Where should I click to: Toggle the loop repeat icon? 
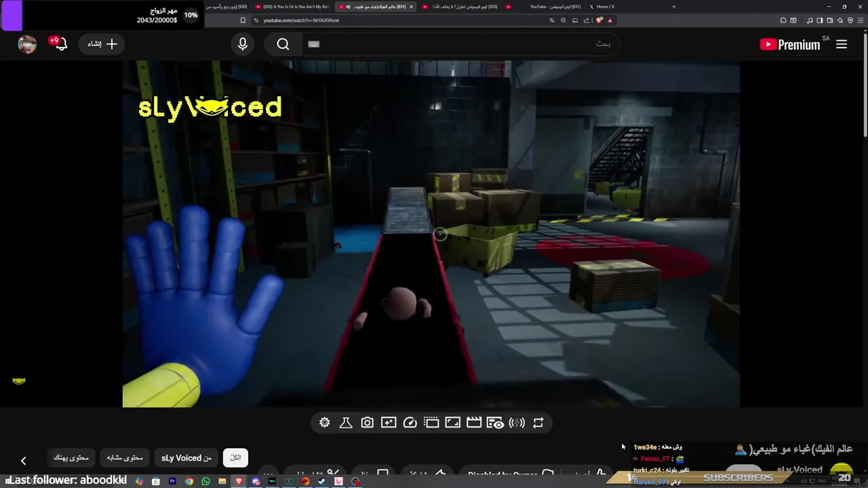coord(538,423)
